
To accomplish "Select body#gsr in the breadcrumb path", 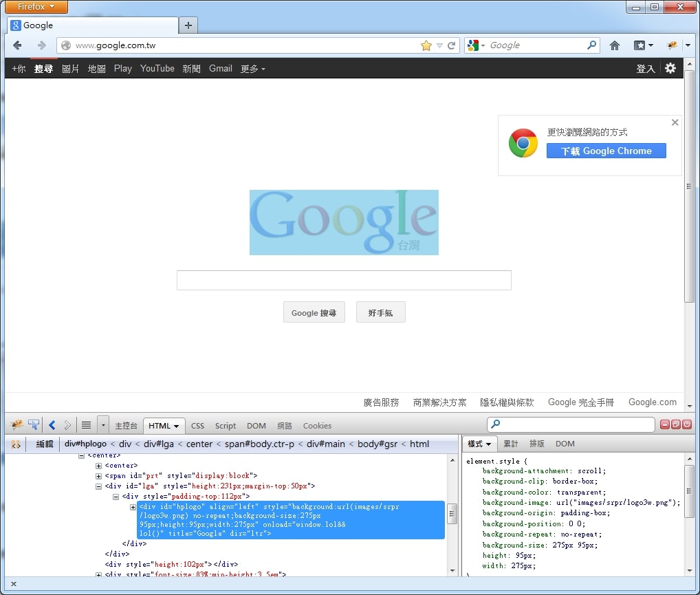I will click(378, 444).
